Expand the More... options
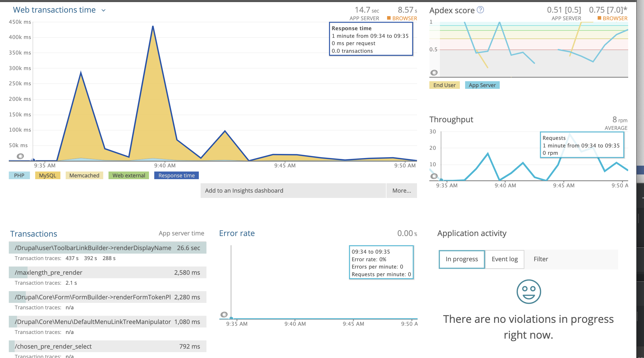The image size is (644, 358). pyautogui.click(x=402, y=191)
